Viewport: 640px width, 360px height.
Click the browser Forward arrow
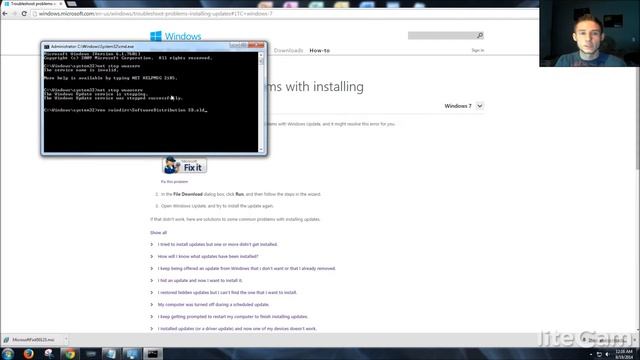tap(14, 13)
